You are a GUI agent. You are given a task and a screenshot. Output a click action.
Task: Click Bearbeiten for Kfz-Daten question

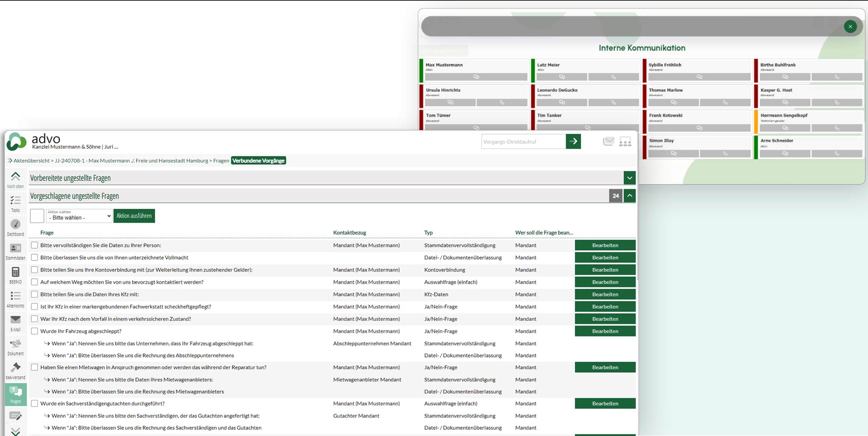point(605,295)
